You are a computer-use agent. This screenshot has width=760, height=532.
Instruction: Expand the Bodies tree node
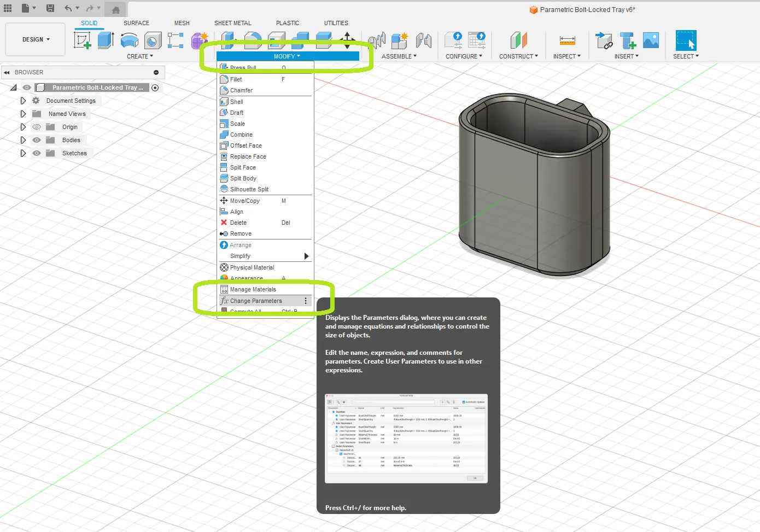23,140
